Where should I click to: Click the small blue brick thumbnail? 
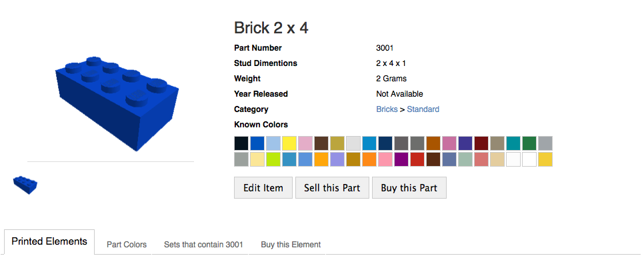point(25,185)
